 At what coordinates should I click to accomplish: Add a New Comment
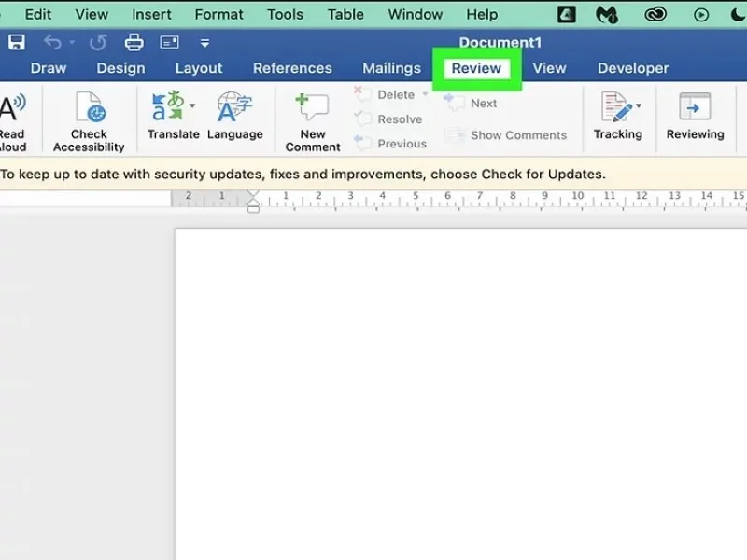coord(313,122)
